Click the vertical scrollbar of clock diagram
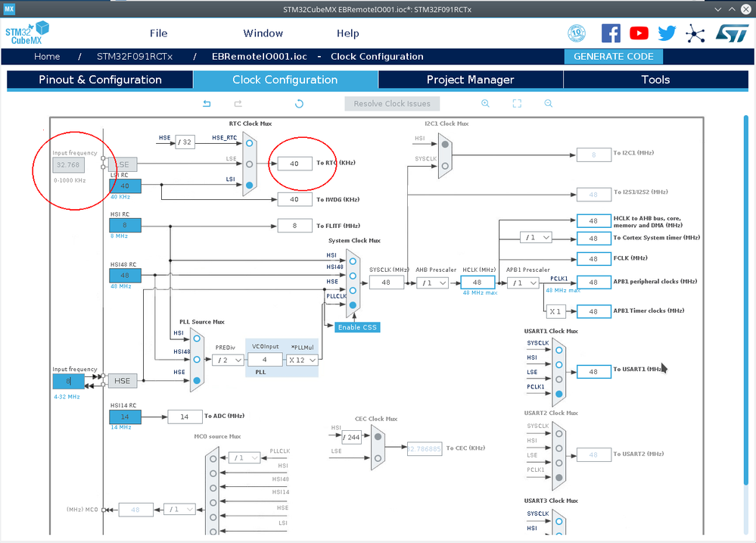 pos(746,299)
